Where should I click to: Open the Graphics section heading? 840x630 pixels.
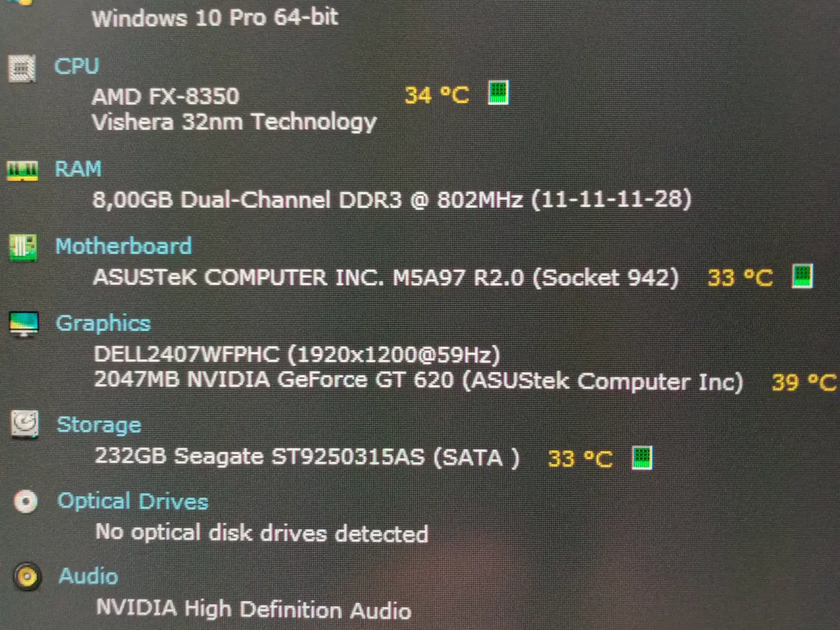click(x=103, y=323)
